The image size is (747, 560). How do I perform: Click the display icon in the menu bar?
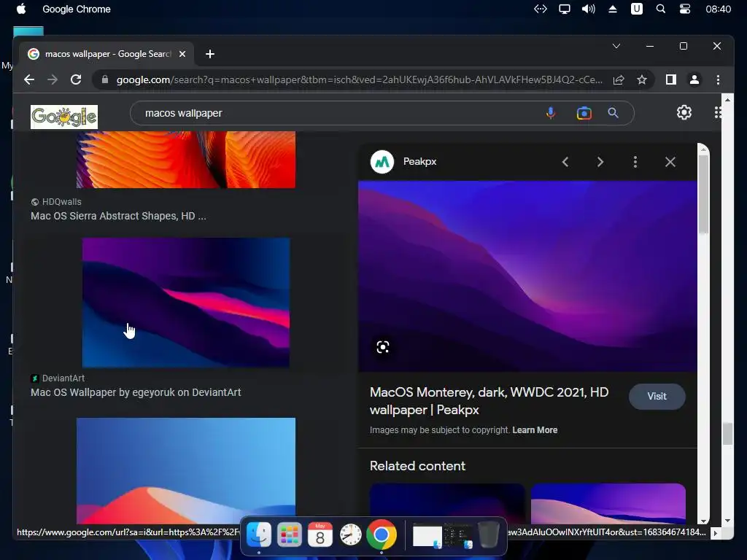pyautogui.click(x=565, y=9)
